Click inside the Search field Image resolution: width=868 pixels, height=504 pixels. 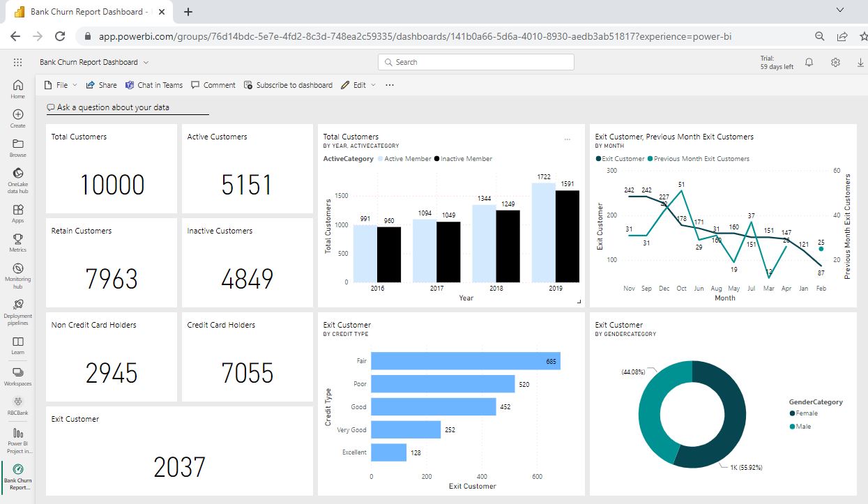pos(475,62)
